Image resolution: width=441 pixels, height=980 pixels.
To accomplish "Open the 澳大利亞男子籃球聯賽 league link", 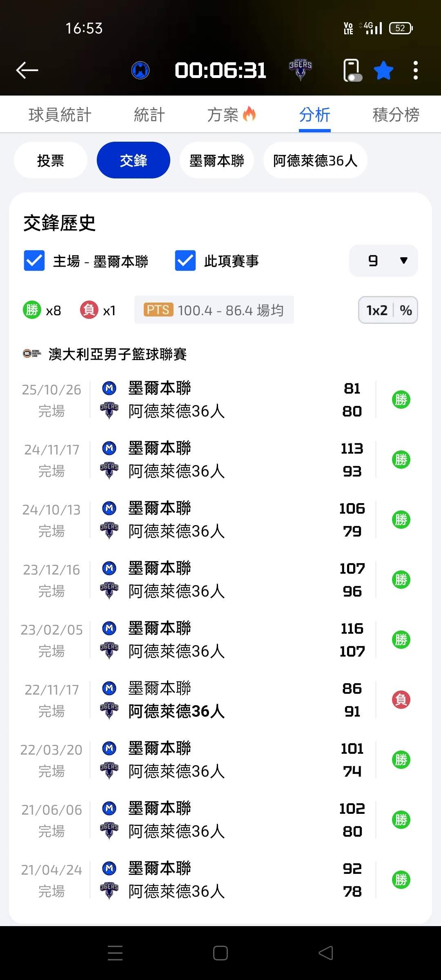I will (x=118, y=354).
